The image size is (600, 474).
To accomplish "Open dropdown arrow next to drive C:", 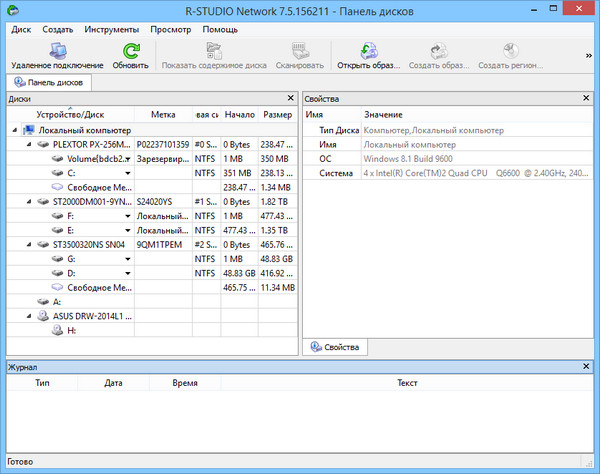I will 128,173.
